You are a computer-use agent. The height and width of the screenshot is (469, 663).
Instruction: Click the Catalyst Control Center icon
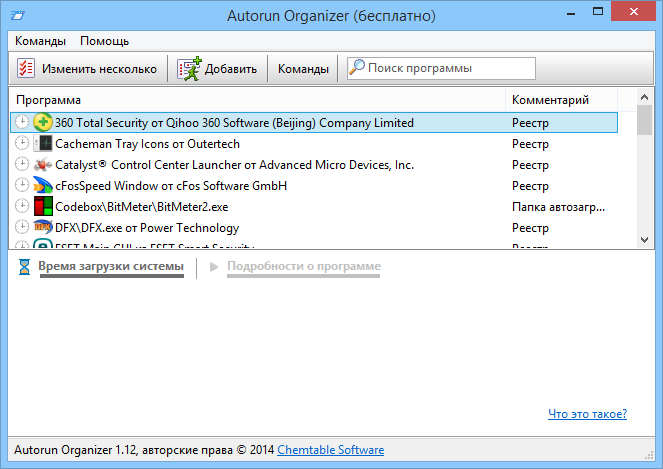(43, 165)
